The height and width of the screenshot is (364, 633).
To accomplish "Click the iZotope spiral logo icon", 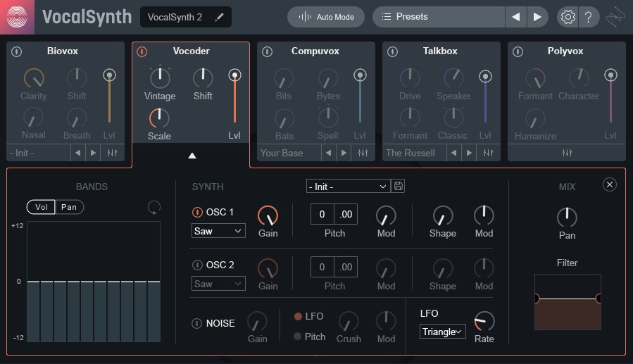I will coord(17,17).
